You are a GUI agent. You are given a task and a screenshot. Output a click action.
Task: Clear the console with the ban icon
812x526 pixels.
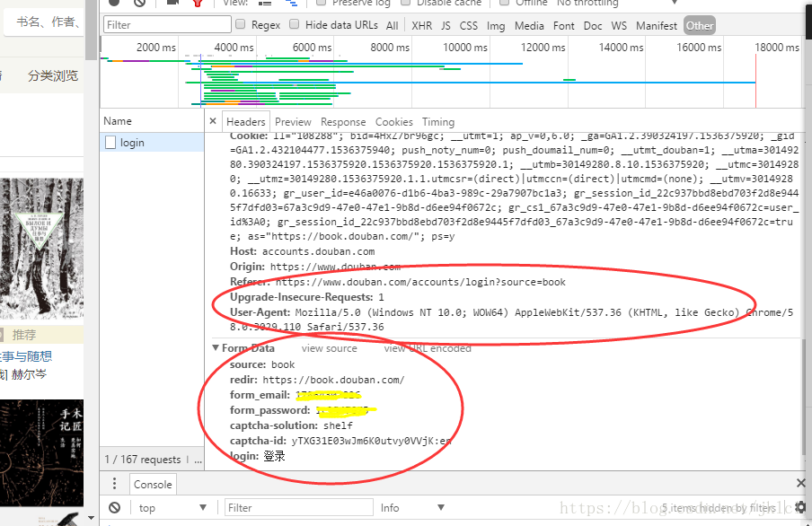(115, 508)
